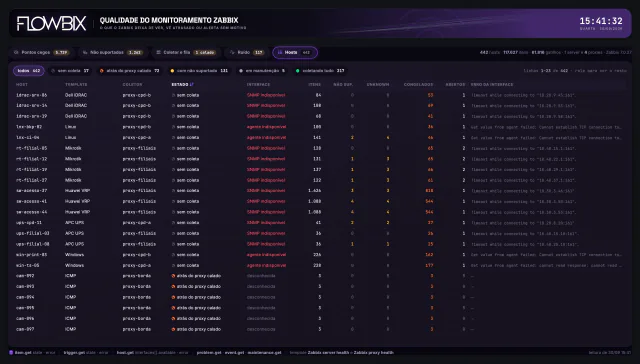Sort by ABERTOS column header
The image size is (640, 364).
coord(455,84)
